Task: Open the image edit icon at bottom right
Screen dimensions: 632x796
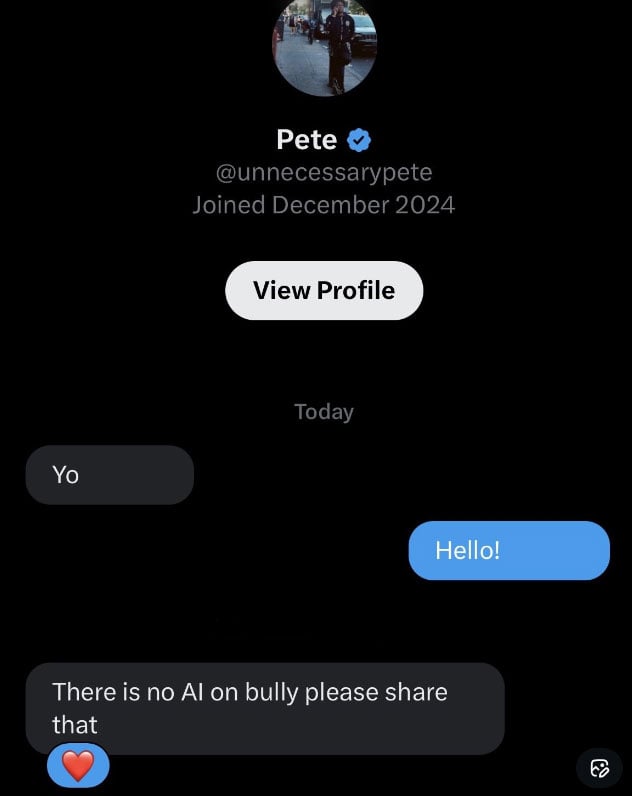Action: [600, 768]
